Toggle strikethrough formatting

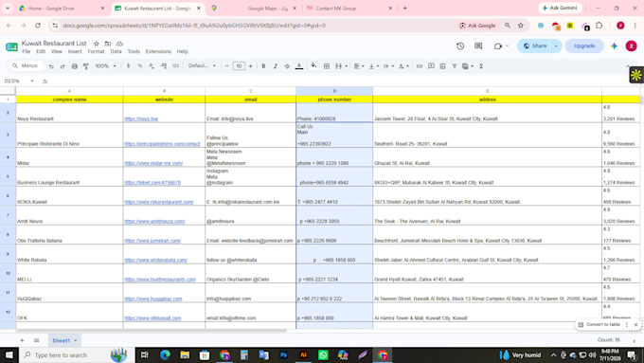tap(287, 65)
